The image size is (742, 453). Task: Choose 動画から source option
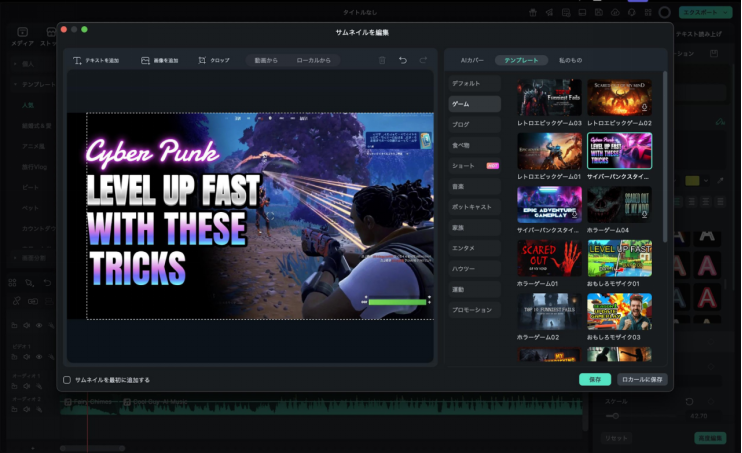point(267,60)
